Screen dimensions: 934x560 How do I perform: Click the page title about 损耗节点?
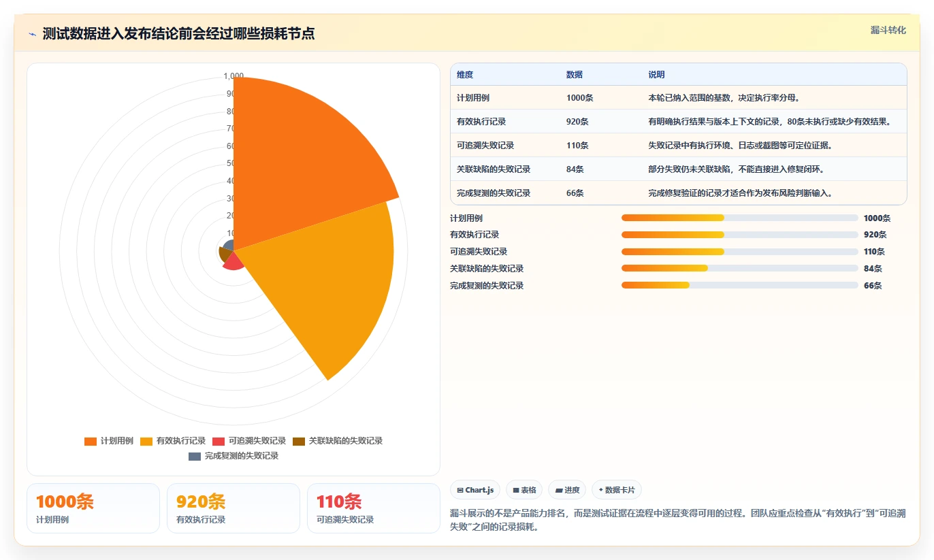tap(178, 33)
